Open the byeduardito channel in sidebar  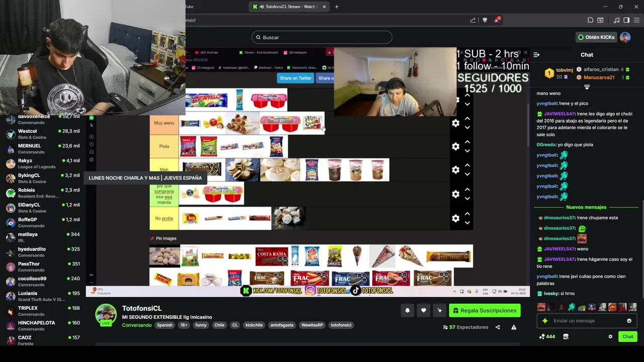pos(42,252)
